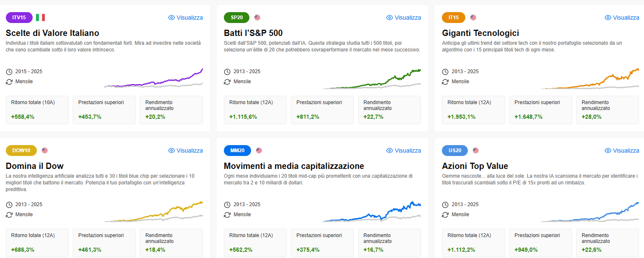
Task: Click the eye icon on Azioni Top Value card
Action: point(608,151)
